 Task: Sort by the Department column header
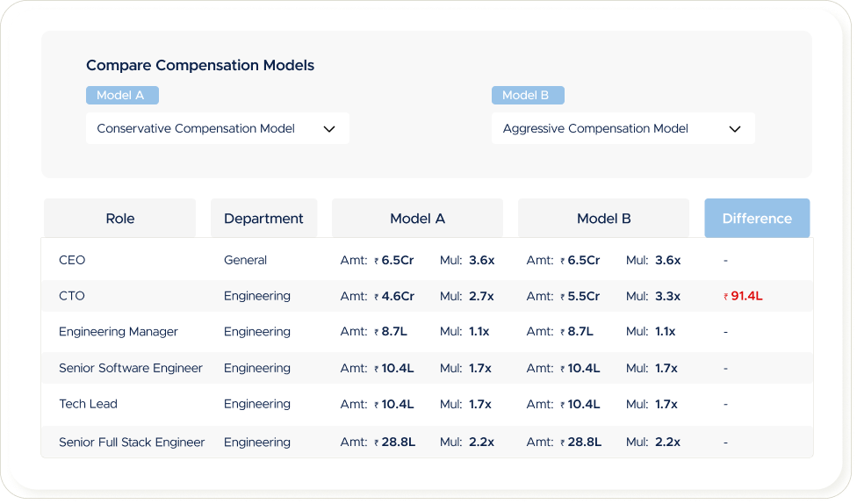coord(263,219)
